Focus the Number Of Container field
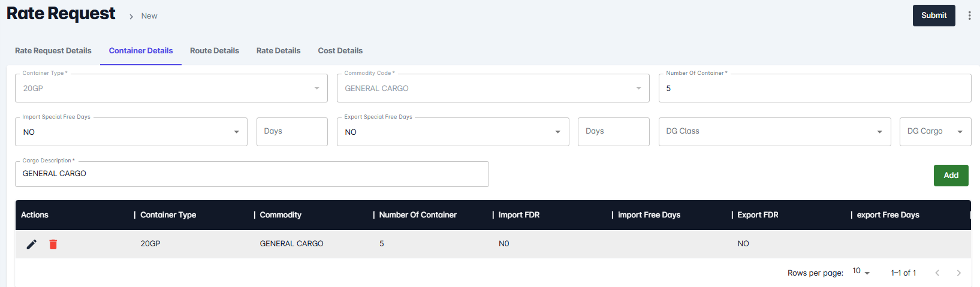The width and height of the screenshot is (980, 287). click(815, 88)
